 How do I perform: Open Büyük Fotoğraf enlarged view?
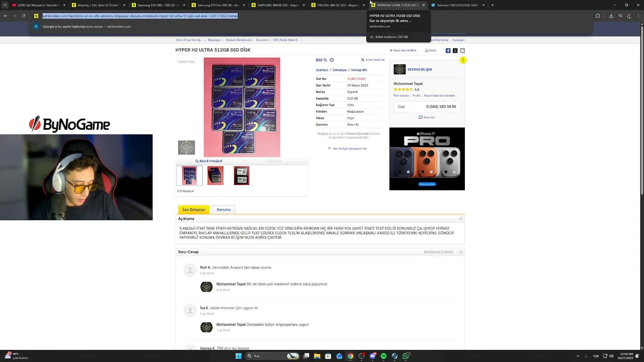tap(209, 161)
